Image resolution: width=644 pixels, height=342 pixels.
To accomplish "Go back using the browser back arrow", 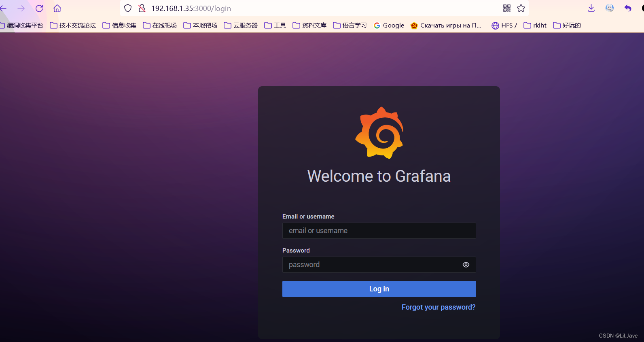I will click(3, 8).
